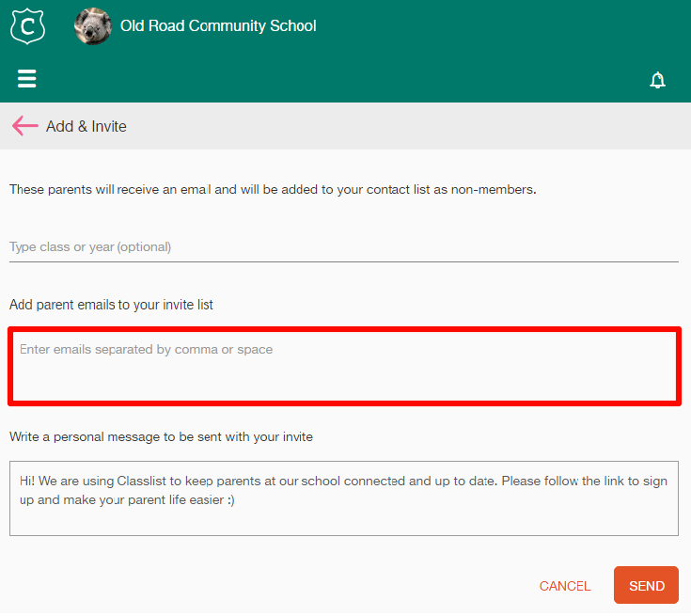Go back using the pink arrow
The image size is (691, 616).
(x=25, y=126)
